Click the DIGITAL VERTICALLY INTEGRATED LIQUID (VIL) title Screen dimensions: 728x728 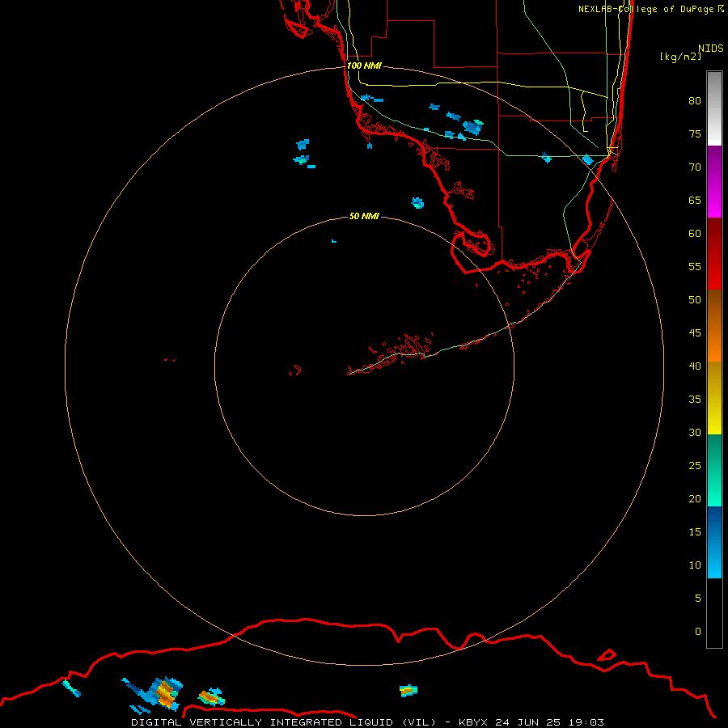285,722
